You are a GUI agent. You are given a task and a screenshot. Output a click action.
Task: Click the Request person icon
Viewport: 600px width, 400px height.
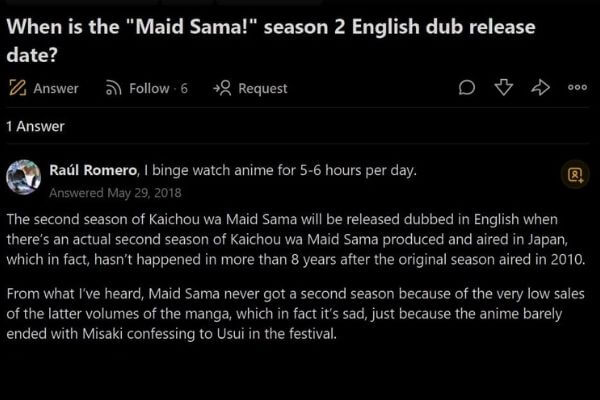coord(222,88)
